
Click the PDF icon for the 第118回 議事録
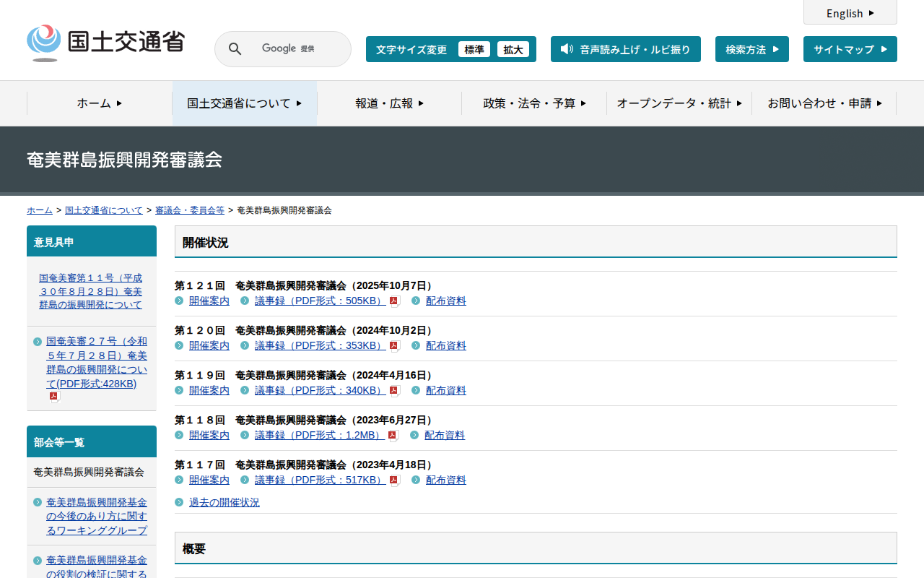click(393, 436)
